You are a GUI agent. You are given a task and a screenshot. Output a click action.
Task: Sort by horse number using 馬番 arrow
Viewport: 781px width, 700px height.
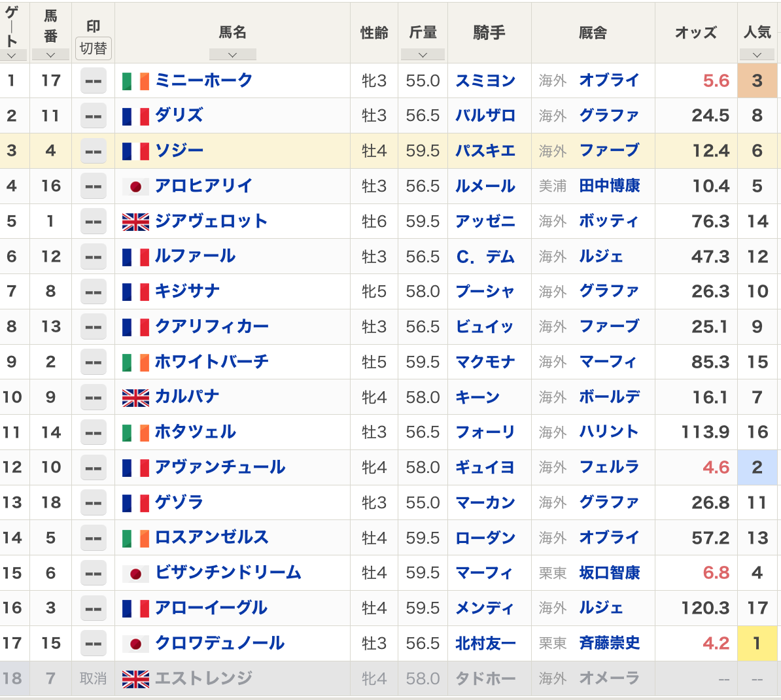click(50, 55)
